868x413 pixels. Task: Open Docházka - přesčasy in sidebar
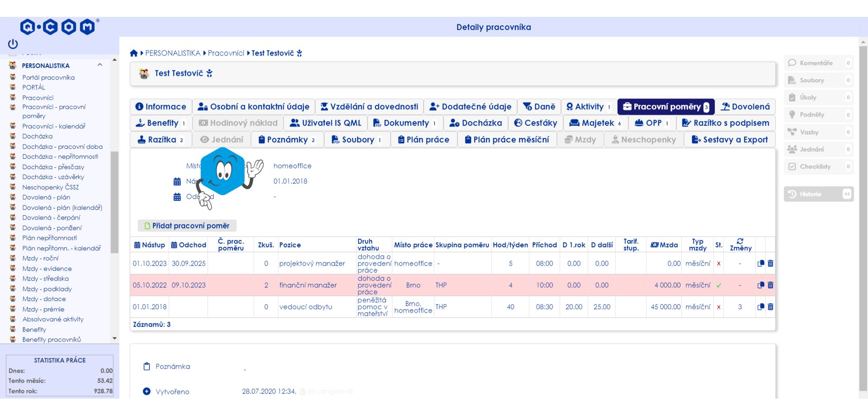tap(53, 167)
